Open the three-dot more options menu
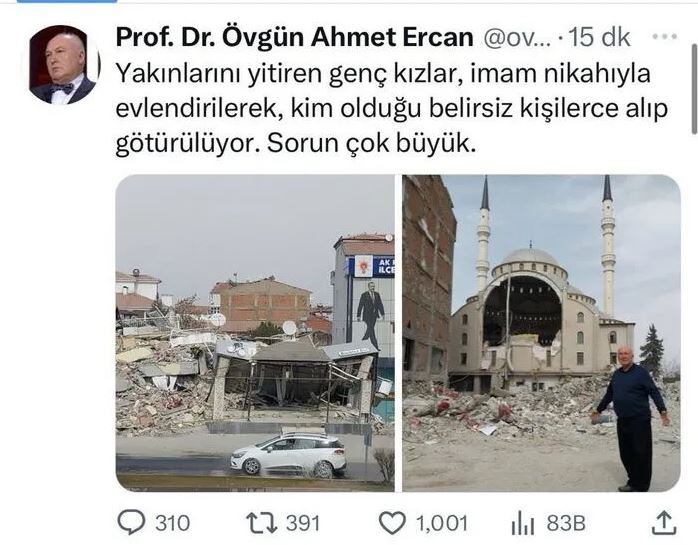 tap(664, 37)
